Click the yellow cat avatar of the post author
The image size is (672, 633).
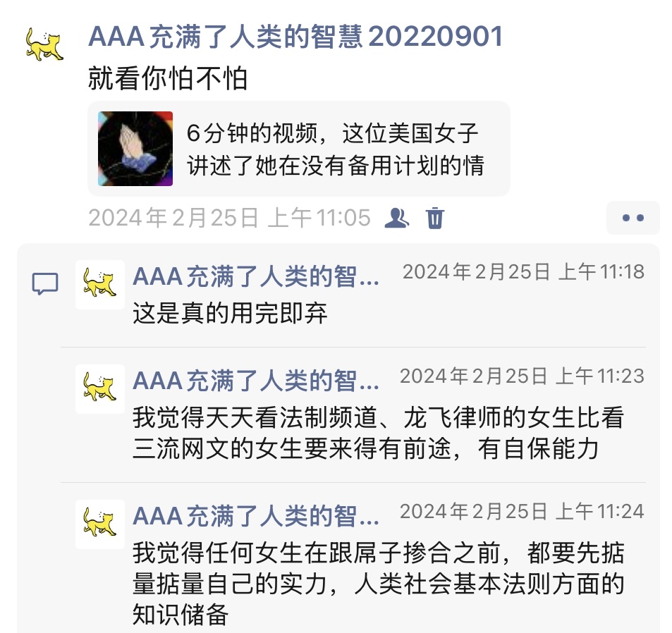click(44, 44)
